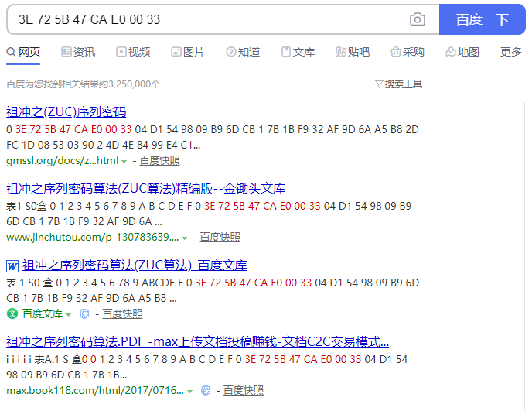532x411 pixels.
Task: Click the result count text 约3,250,000个
Action: pos(131,84)
